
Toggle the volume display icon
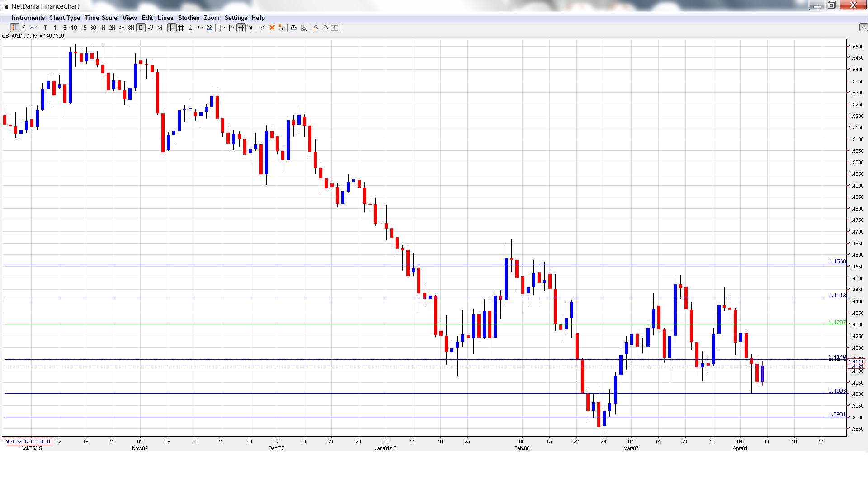[x=210, y=28]
